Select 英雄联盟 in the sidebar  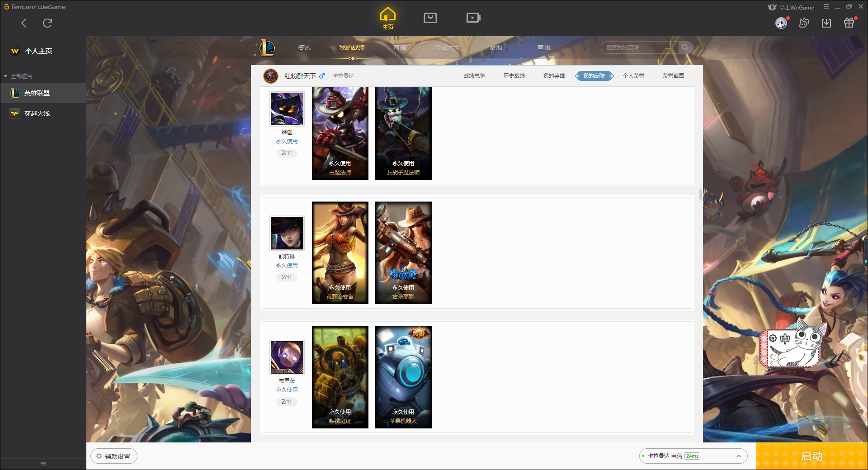pyautogui.click(x=43, y=93)
